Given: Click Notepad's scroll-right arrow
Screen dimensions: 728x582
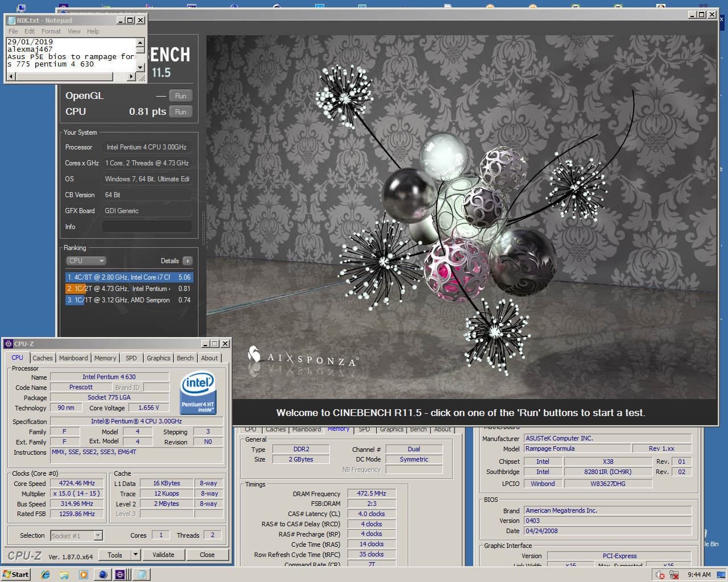Looking at the screenshot, I should pos(132,76).
